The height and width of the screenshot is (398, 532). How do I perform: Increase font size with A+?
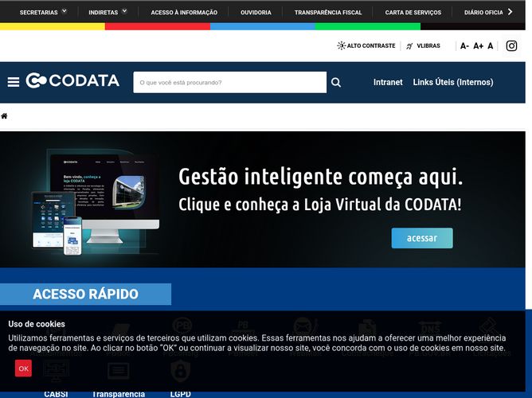pyautogui.click(x=478, y=45)
